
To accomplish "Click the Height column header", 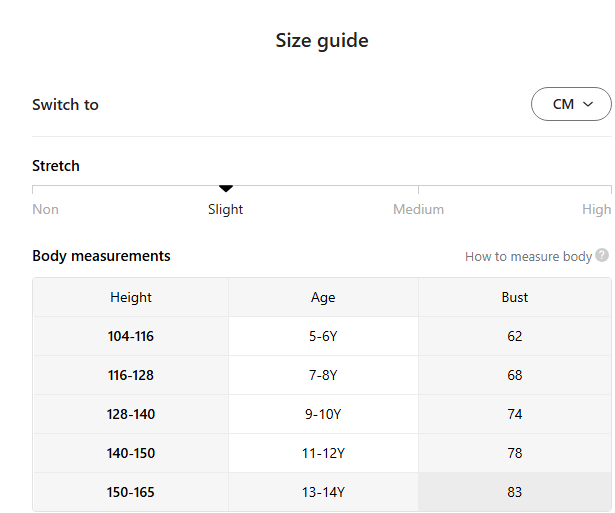I will click(131, 297).
